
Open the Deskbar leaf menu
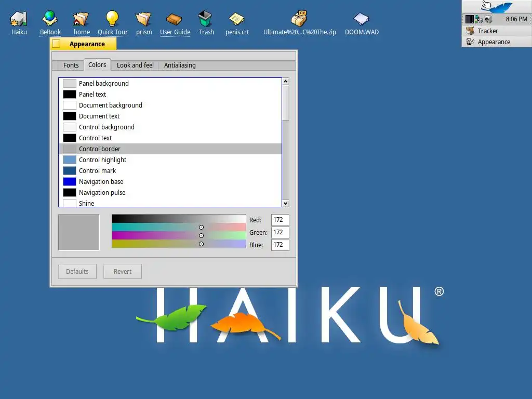pos(497,6)
